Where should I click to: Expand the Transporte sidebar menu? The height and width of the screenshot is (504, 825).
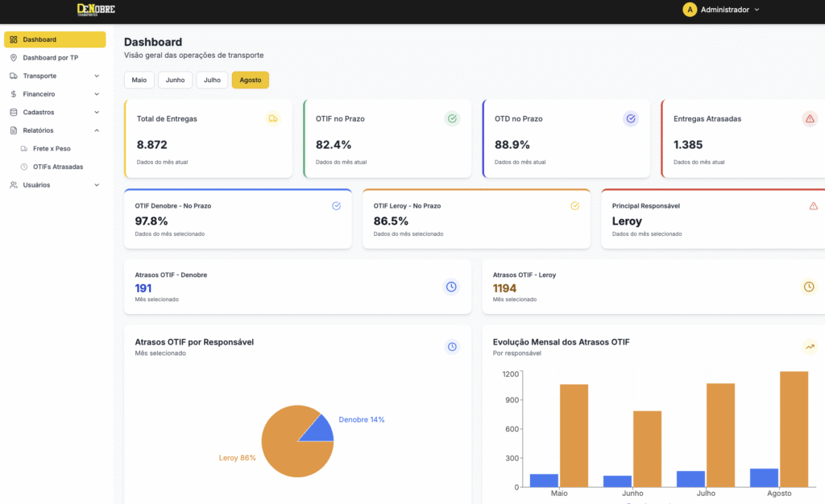tap(55, 76)
